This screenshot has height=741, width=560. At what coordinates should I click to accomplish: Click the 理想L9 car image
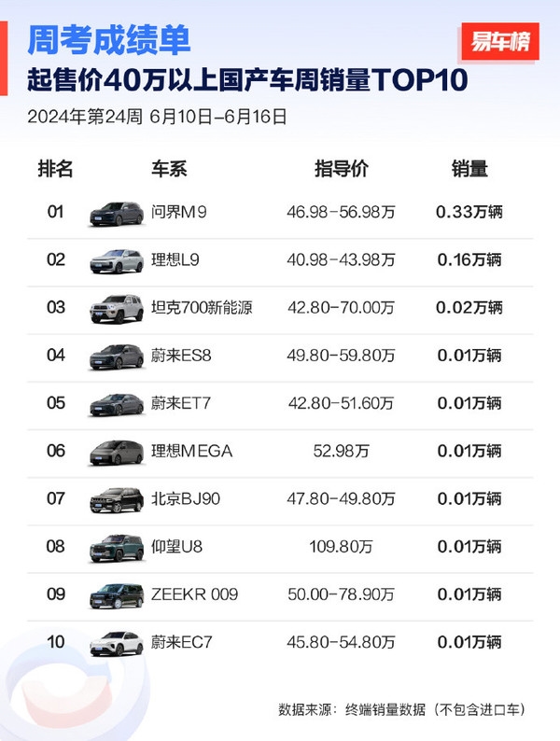(x=117, y=261)
